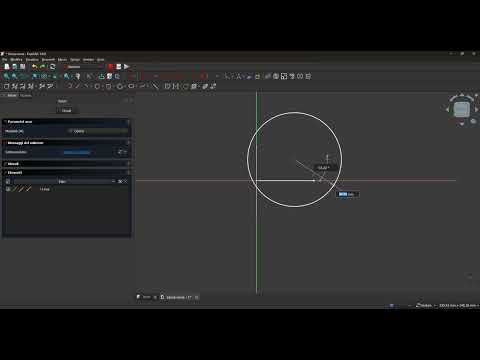Open navigation cube corner menu

(473, 122)
